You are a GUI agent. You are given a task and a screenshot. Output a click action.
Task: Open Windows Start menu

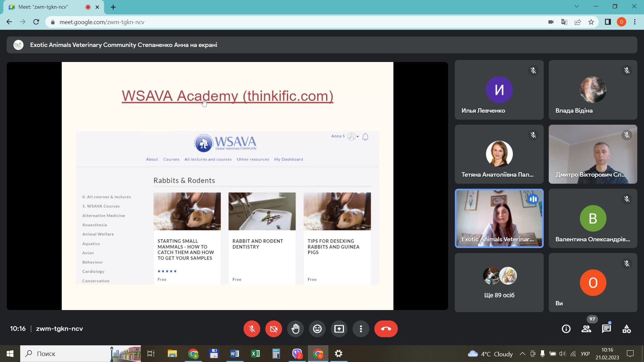click(10, 354)
